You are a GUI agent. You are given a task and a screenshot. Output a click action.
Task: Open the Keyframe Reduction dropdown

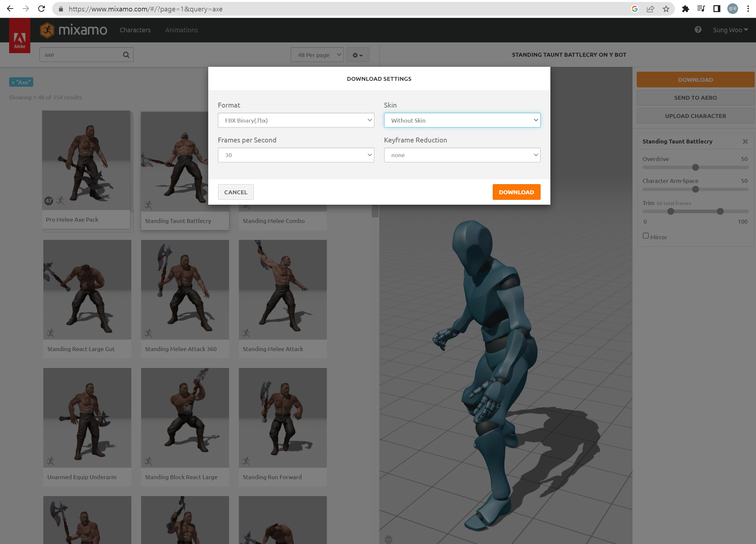462,155
